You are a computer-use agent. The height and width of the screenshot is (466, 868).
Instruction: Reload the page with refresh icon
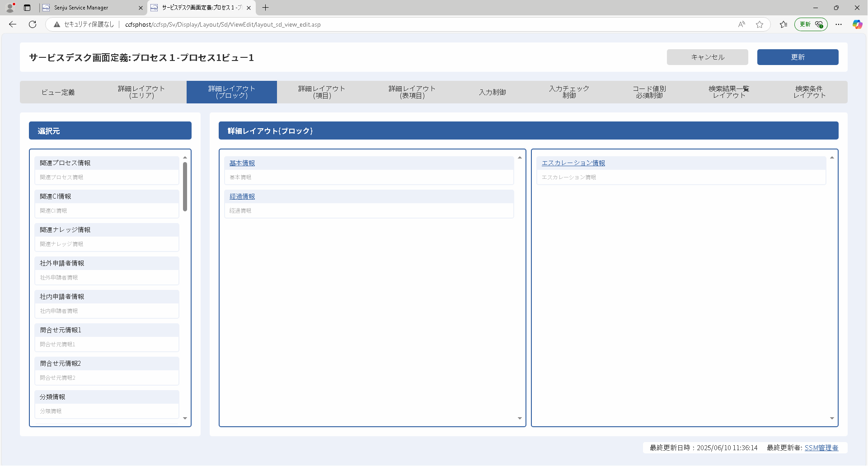tap(33, 24)
